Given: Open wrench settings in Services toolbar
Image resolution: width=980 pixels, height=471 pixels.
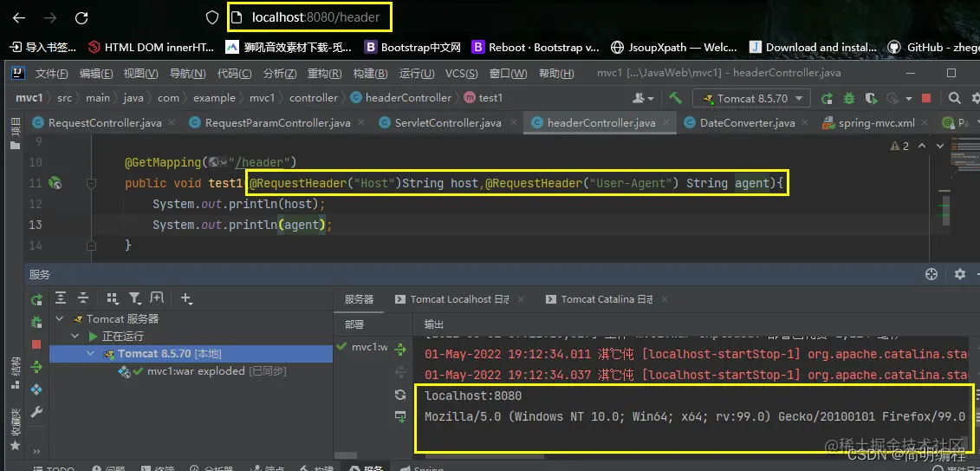Looking at the screenshot, I should (36, 411).
